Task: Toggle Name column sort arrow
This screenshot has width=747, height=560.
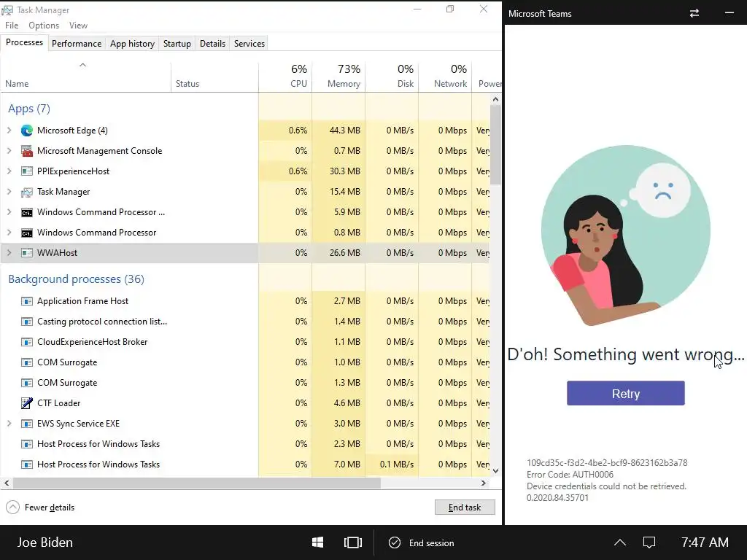Action: [82, 65]
